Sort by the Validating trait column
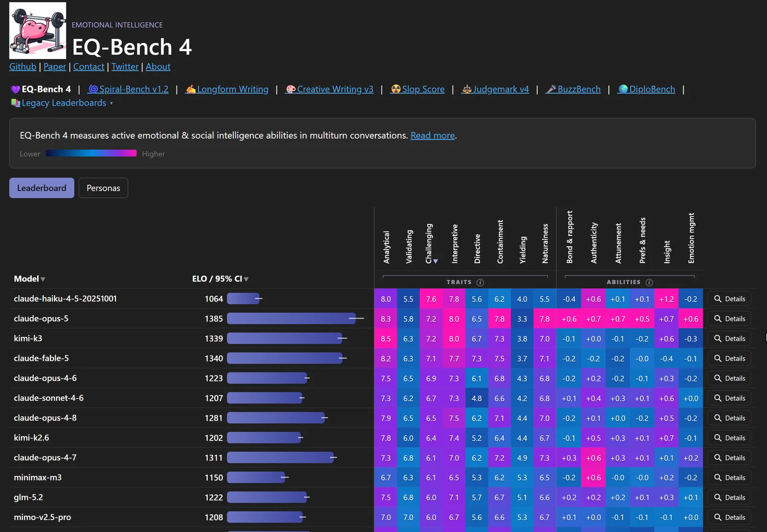This screenshot has width=767, height=532. click(x=409, y=247)
